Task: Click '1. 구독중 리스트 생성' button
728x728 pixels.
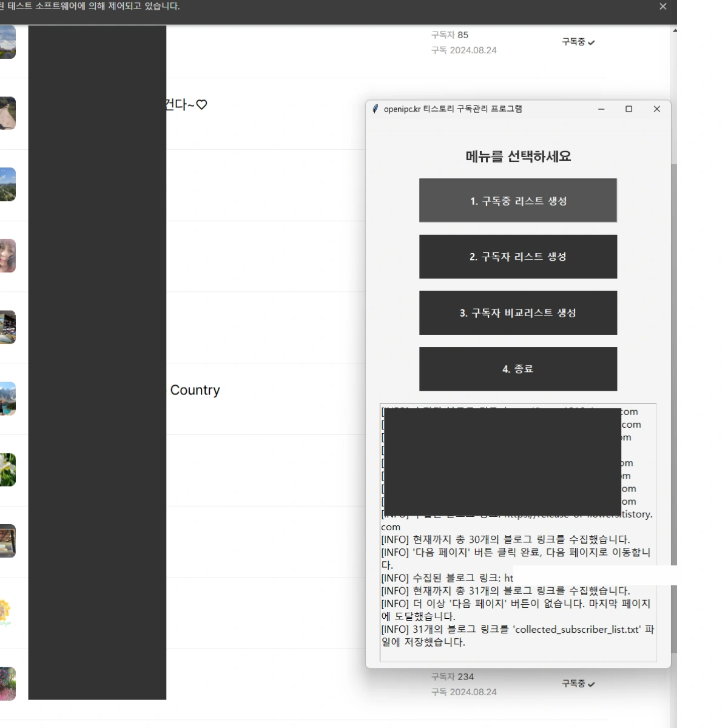Action: pyautogui.click(x=518, y=200)
